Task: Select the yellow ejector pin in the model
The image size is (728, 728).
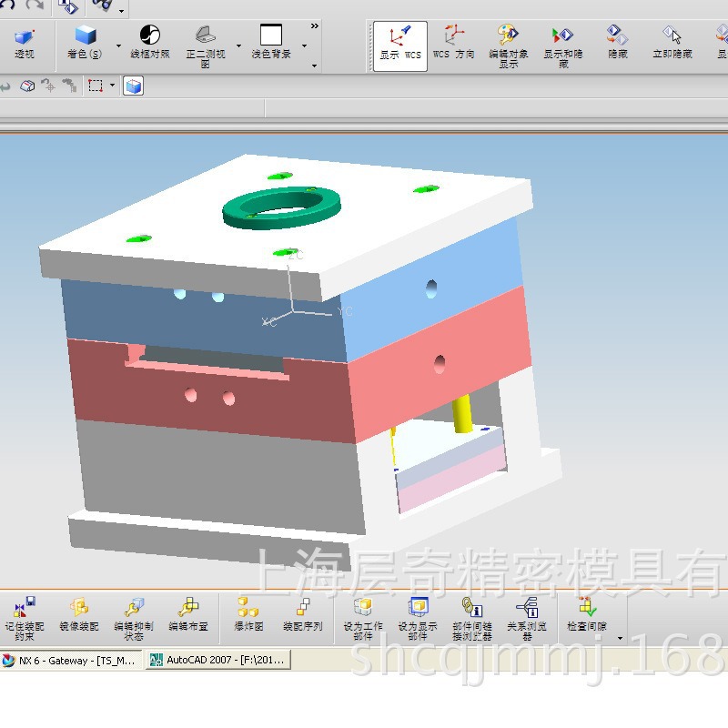Action: click(x=462, y=413)
